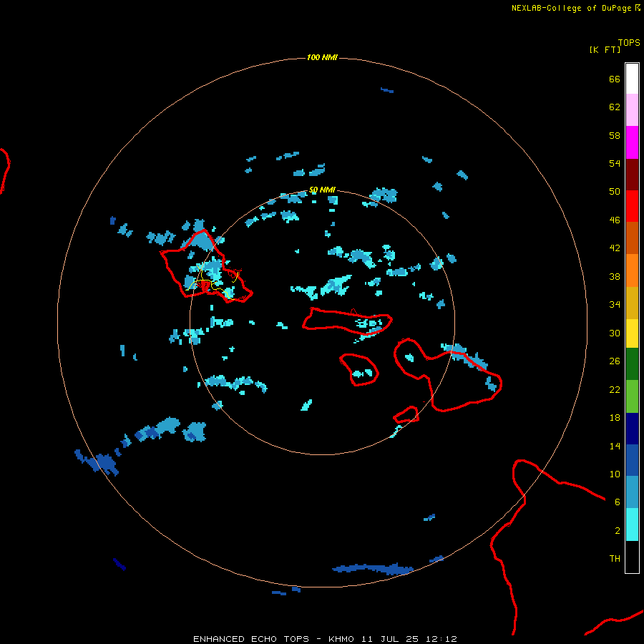Click the medium blue 18 kft swatch
The width and height of the screenshot is (644, 644).
tap(632, 460)
